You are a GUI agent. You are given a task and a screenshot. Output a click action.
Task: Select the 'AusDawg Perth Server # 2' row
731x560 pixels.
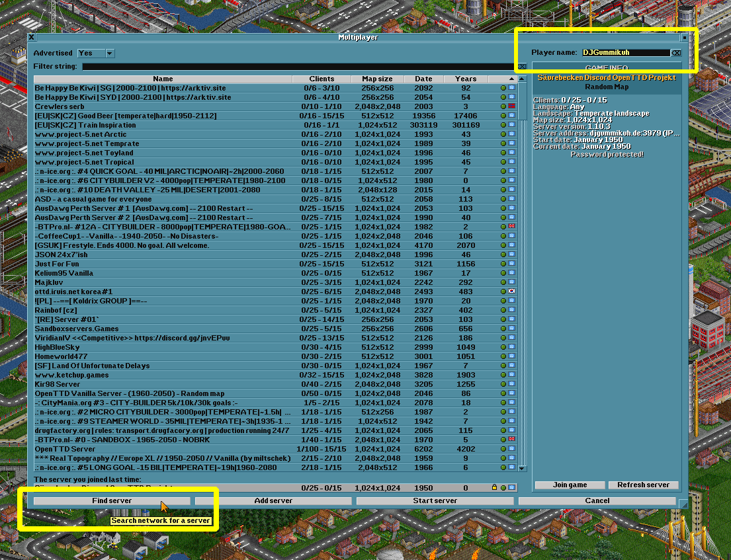[x=275, y=218]
